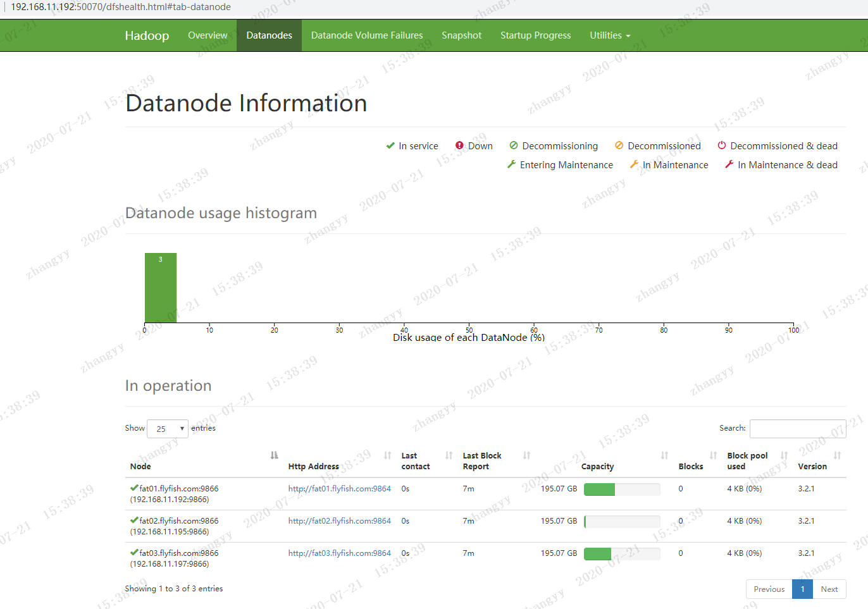The width and height of the screenshot is (868, 609).
Task: Click 'Showing 1 to 3 of 3 entries'
Action: 174,588
